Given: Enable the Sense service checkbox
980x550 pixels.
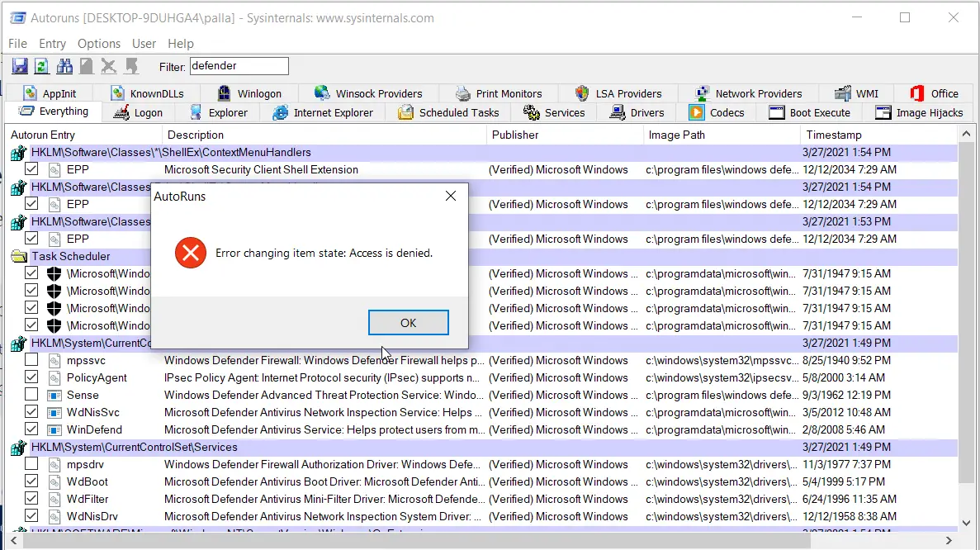Looking at the screenshot, I should 31,395.
